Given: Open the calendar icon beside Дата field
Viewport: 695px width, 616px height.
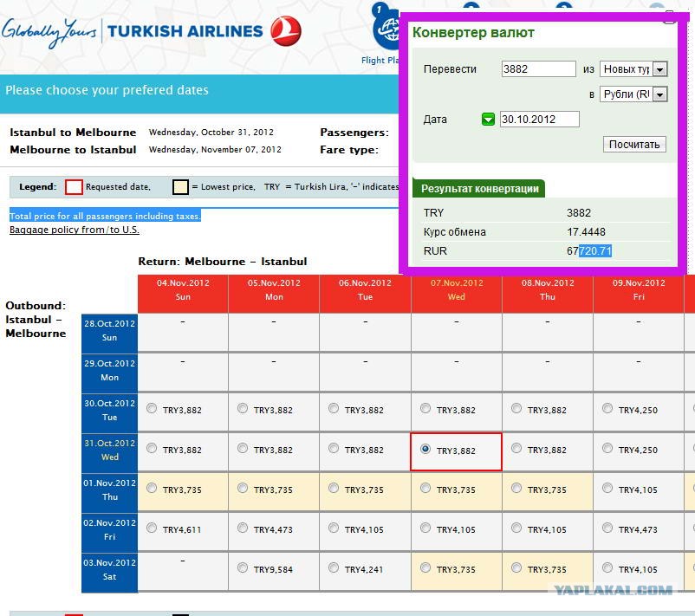Looking at the screenshot, I should point(488,120).
